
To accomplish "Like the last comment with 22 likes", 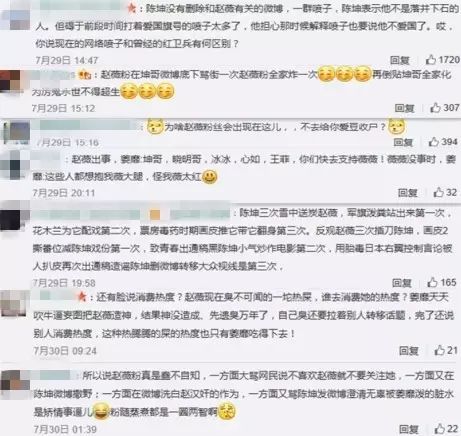I will point(440,429).
